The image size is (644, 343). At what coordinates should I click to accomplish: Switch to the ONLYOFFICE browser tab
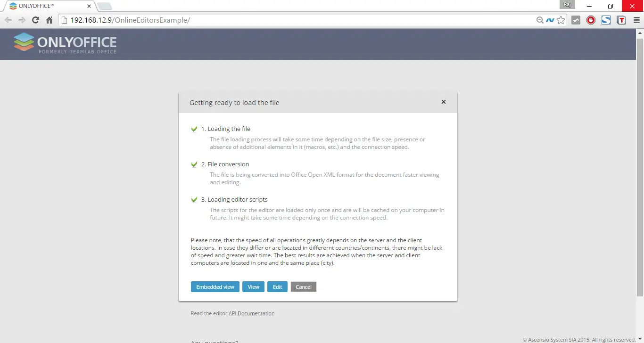point(47,6)
